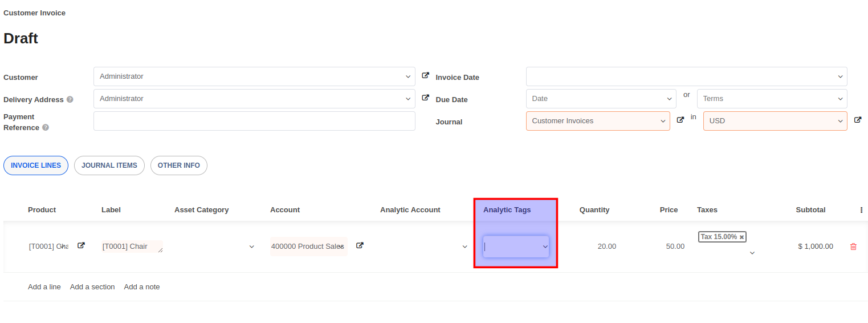Expand the Invoice Date dropdown
The image size is (868, 323).
840,76
